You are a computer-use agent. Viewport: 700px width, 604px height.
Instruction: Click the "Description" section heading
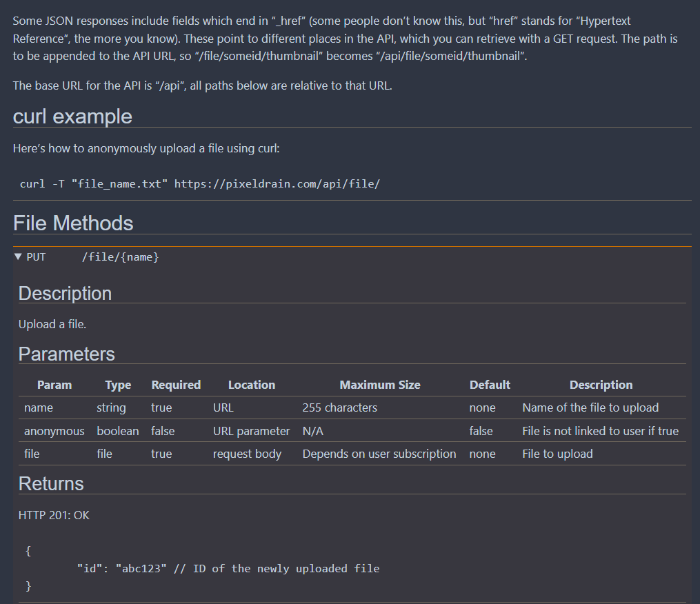[x=65, y=293]
